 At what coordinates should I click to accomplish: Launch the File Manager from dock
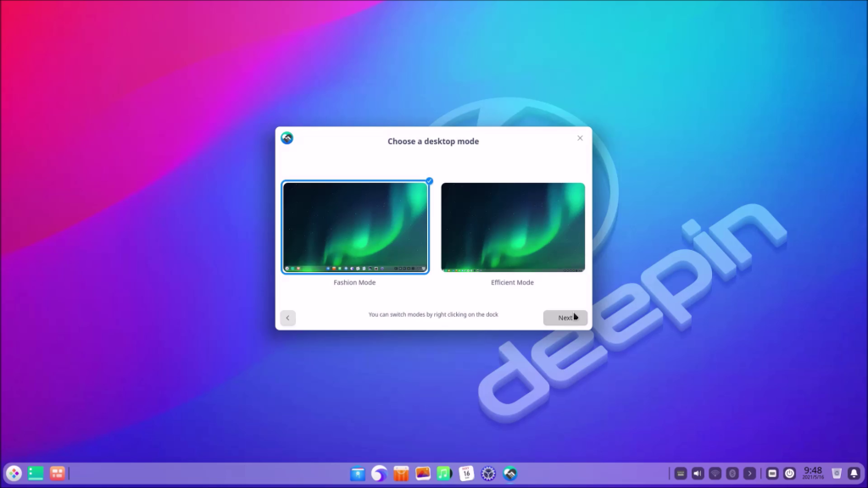click(x=358, y=474)
